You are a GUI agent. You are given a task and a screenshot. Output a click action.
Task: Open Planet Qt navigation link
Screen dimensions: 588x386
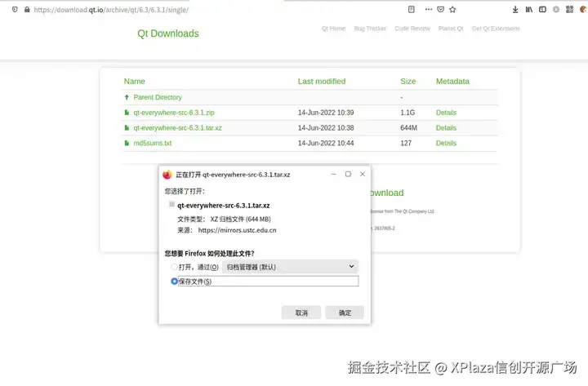[x=451, y=29]
